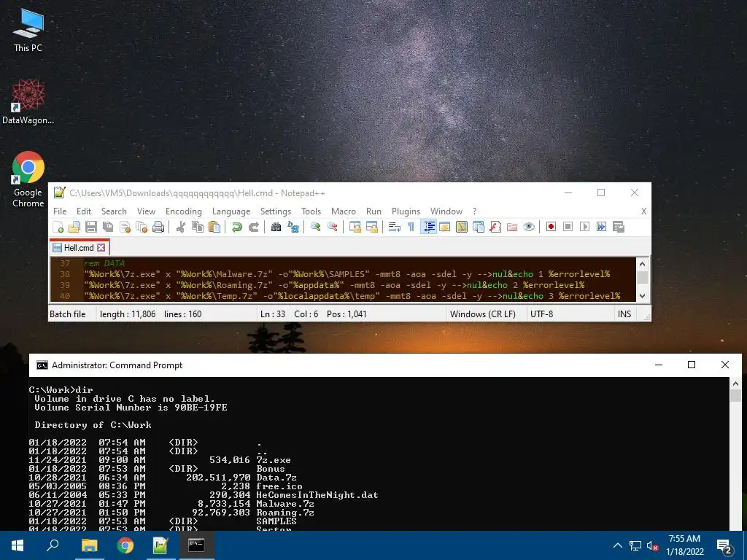Click the Zoom Out magnifier icon
The height and width of the screenshot is (560, 747).
[333, 227]
